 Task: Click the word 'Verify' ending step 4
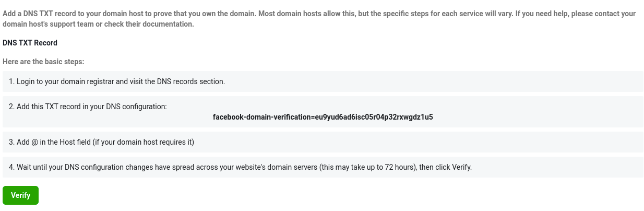(x=461, y=167)
